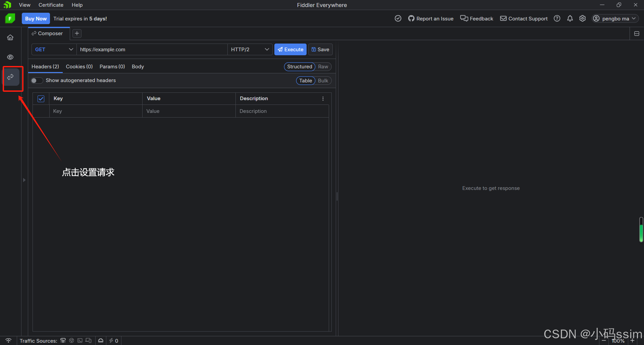Switch to the Params (0) tab
Image resolution: width=644 pixels, height=345 pixels.
[x=112, y=67]
